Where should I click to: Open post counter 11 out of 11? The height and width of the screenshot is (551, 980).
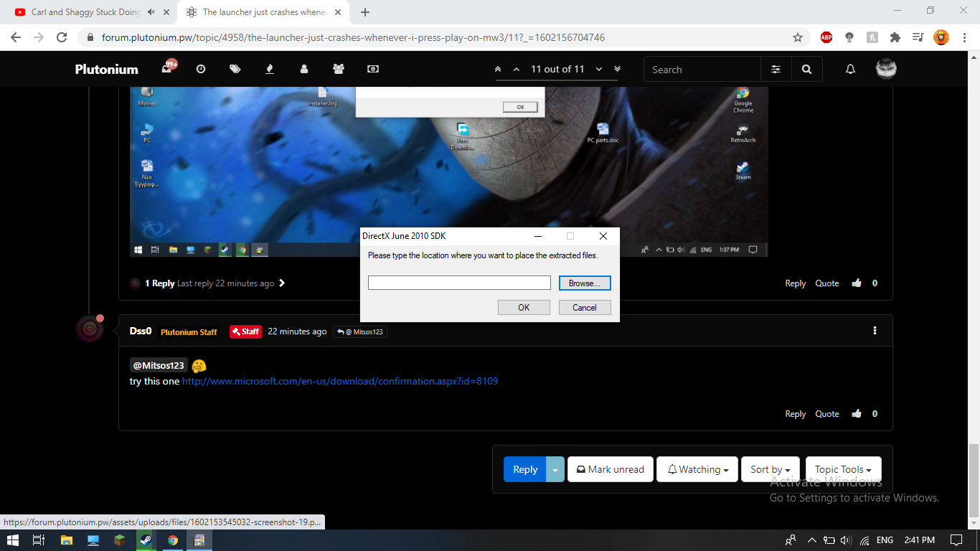(557, 69)
